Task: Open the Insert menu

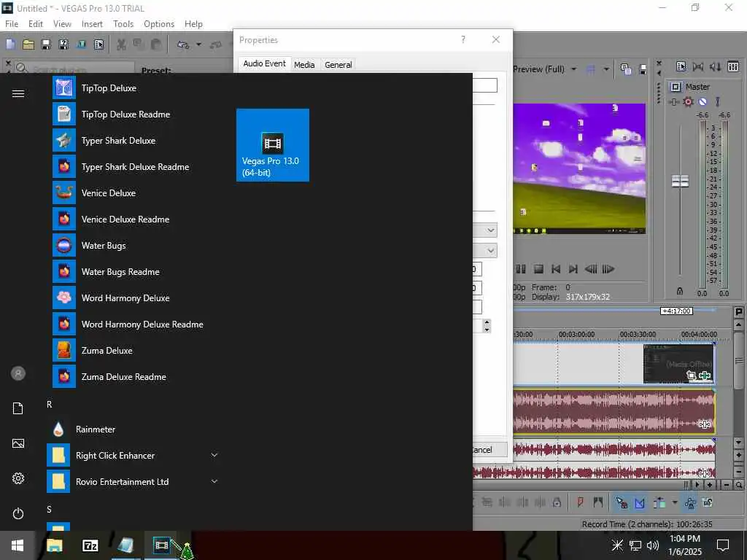Action: pyautogui.click(x=92, y=24)
